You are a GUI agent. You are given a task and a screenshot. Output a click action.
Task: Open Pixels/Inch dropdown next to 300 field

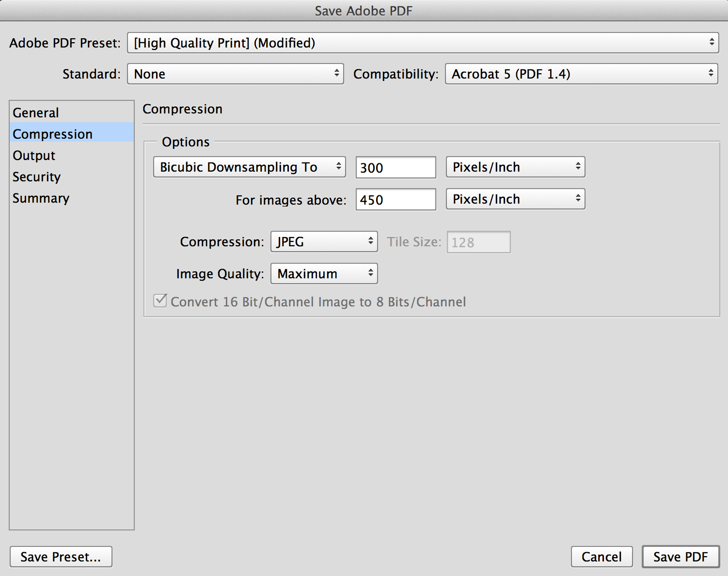[516, 167]
